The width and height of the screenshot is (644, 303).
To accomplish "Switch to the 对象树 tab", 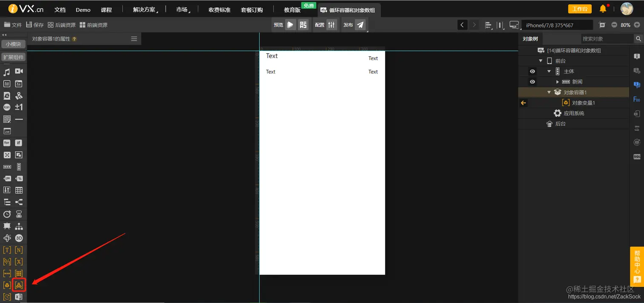I will pyautogui.click(x=530, y=39).
